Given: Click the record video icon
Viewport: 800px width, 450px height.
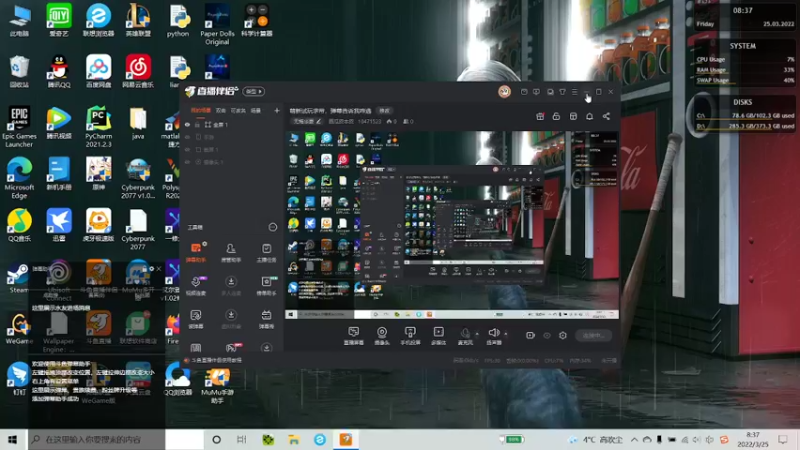Looking at the screenshot, I should click(530, 335).
